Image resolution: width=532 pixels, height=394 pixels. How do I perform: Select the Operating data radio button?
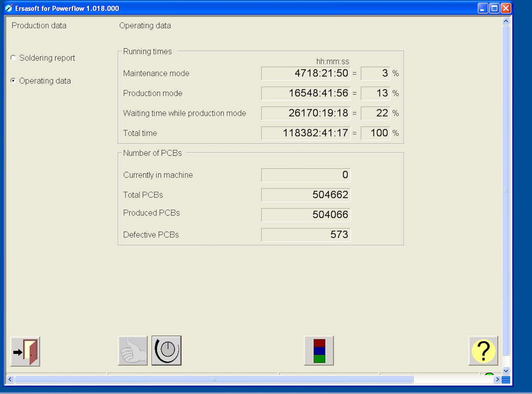coord(14,81)
